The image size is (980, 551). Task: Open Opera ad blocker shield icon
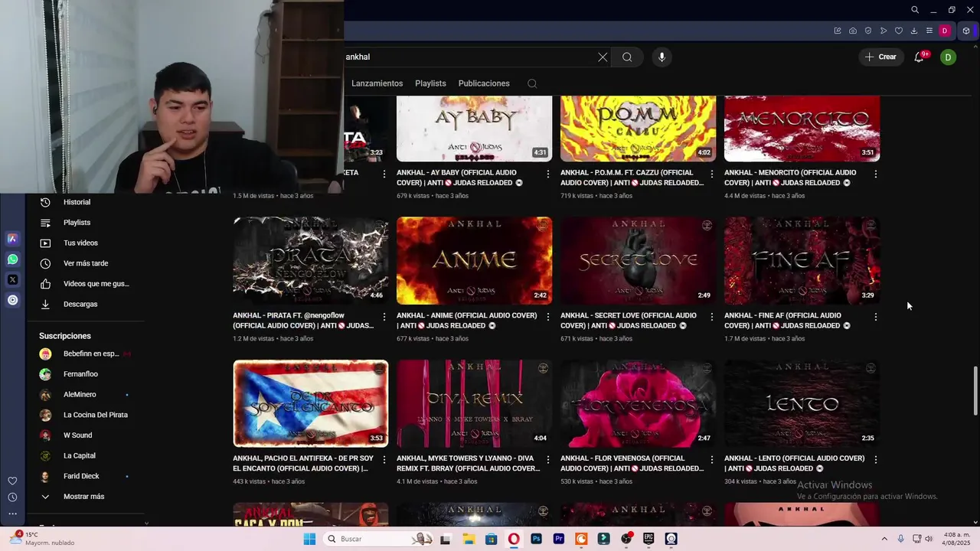[x=868, y=31]
